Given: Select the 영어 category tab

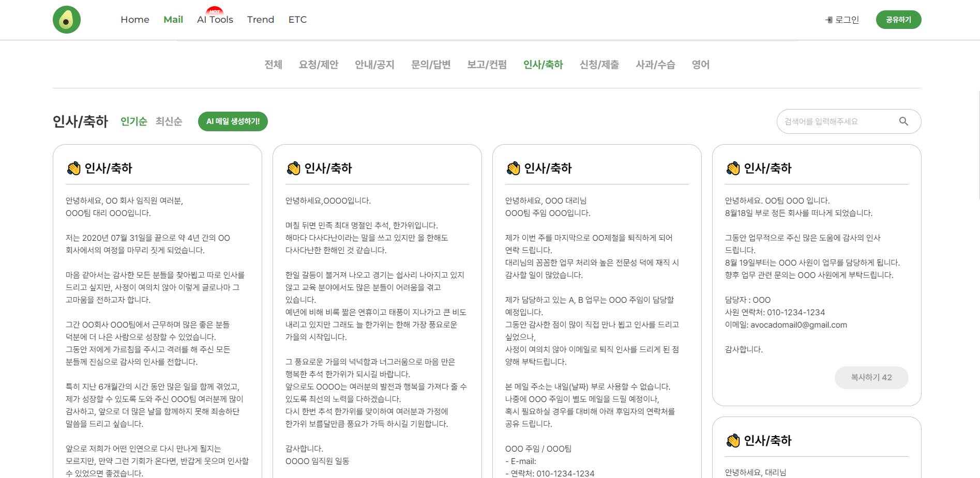Looking at the screenshot, I should pos(701,65).
